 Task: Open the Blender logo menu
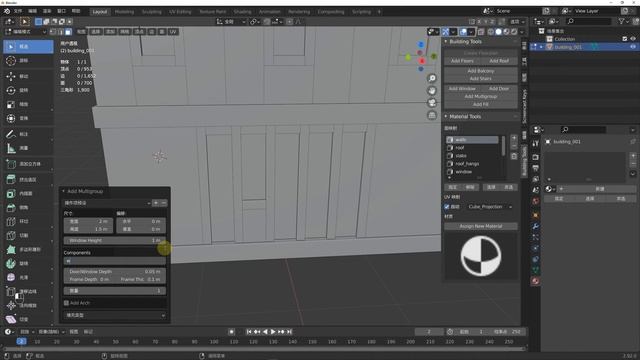pos(7,11)
